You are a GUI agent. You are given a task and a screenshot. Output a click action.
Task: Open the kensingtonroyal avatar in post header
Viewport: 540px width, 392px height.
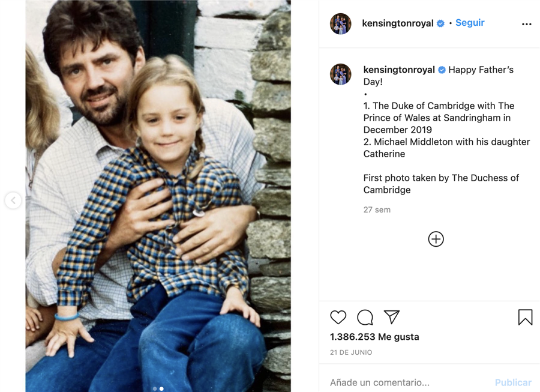pyautogui.click(x=340, y=24)
